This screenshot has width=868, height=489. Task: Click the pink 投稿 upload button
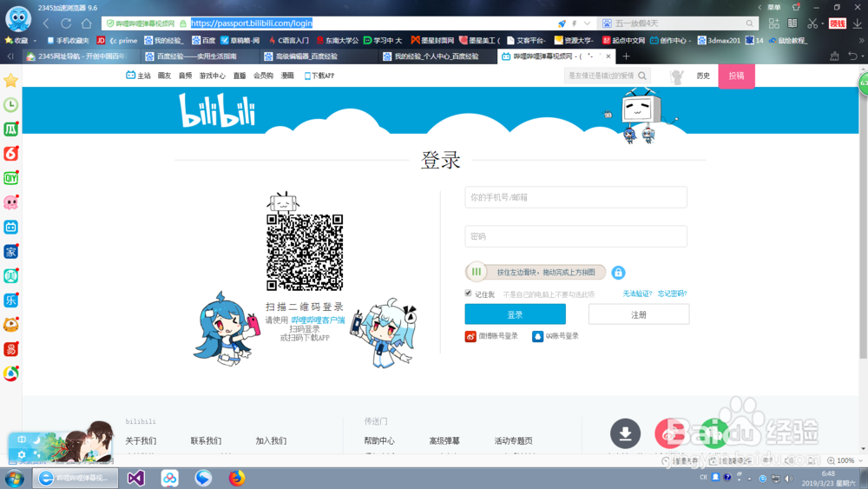(x=736, y=76)
